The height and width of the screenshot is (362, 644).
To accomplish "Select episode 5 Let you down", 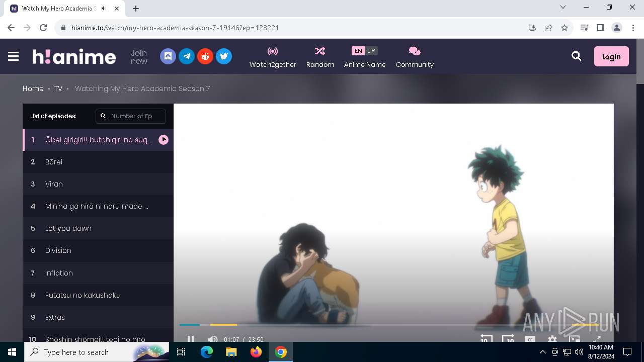I will click(x=98, y=228).
